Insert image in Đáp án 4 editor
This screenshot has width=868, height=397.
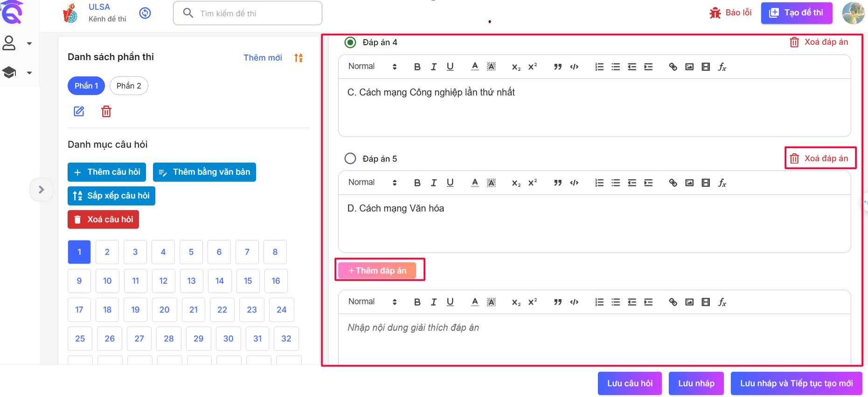coord(689,67)
